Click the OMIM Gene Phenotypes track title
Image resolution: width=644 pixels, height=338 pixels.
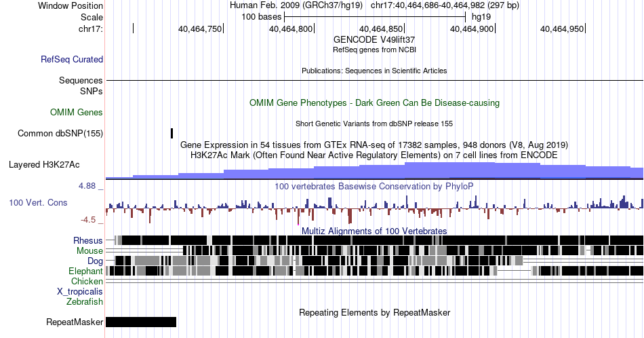(x=374, y=102)
